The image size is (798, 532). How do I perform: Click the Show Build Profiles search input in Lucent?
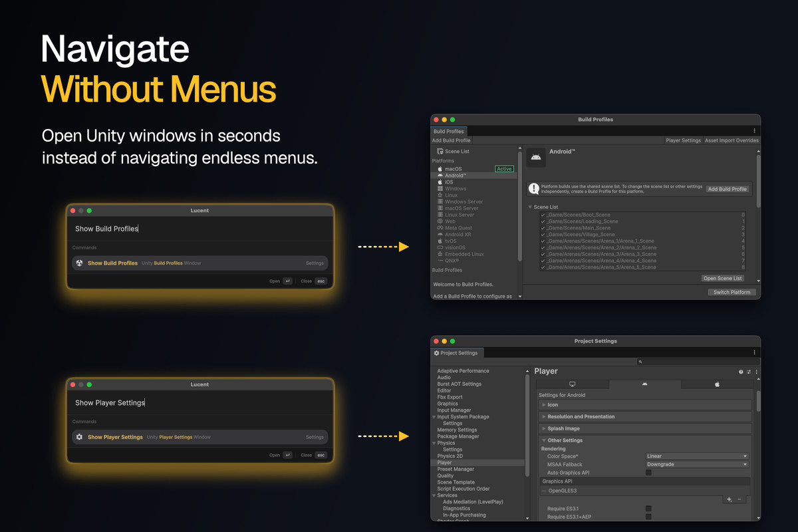click(x=199, y=229)
